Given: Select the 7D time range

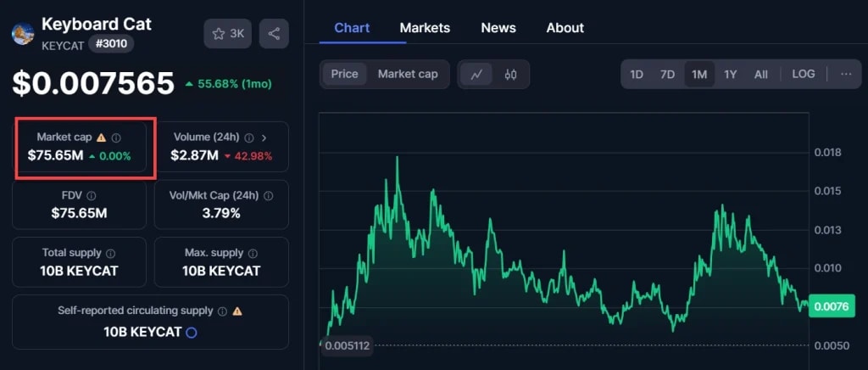Looking at the screenshot, I should [x=668, y=74].
